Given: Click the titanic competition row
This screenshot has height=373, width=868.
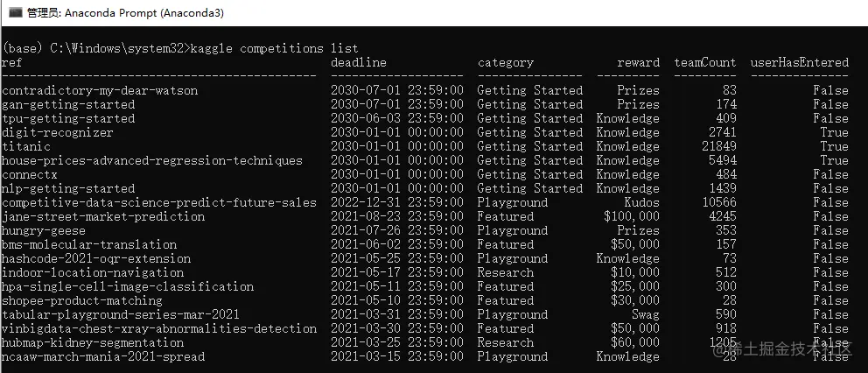Looking at the screenshot, I should (x=424, y=146).
